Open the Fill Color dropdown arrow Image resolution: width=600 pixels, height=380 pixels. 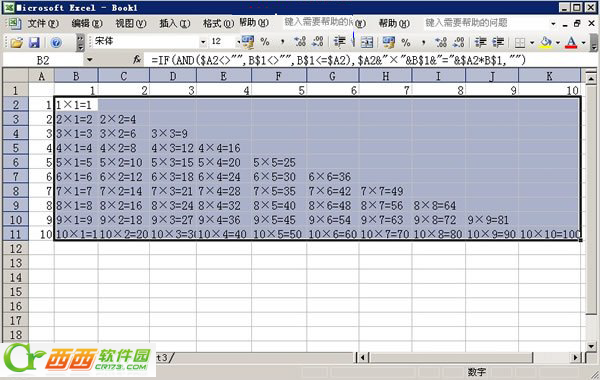(x=558, y=42)
